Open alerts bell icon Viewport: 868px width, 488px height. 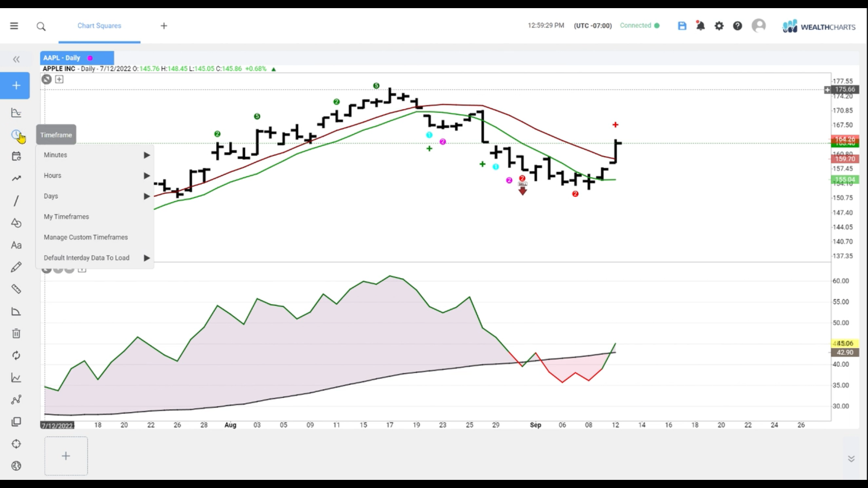point(700,26)
